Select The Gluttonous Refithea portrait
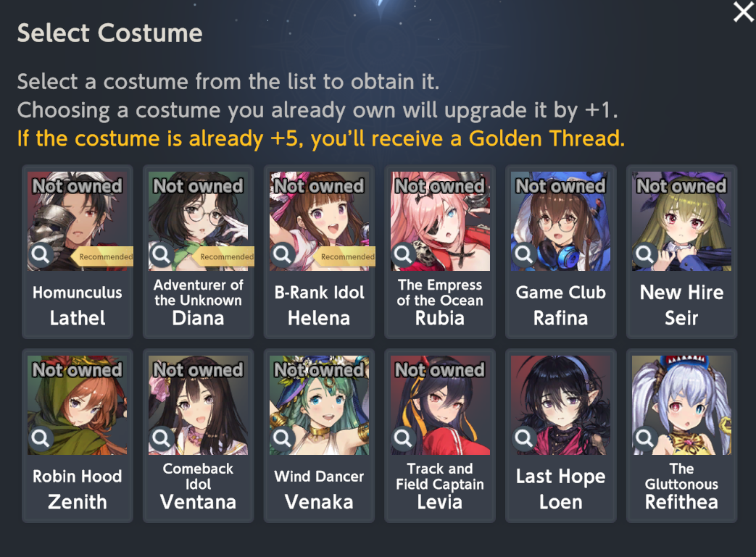 [x=682, y=405]
